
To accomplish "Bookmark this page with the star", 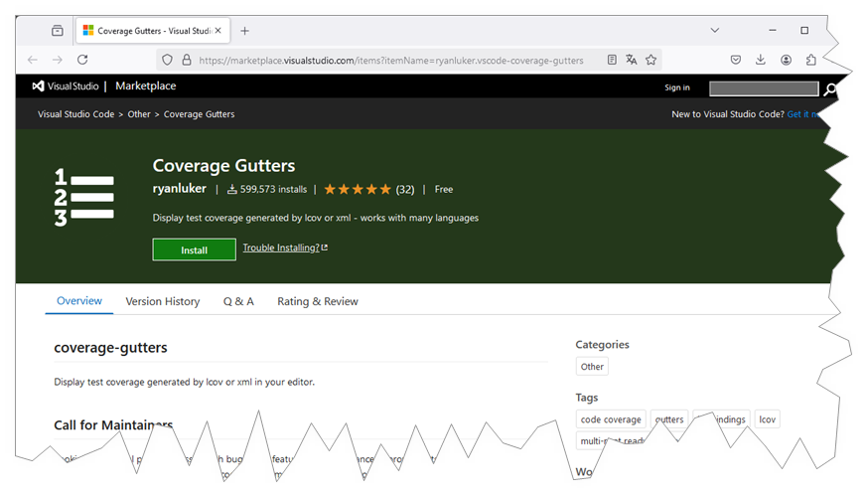I will [x=651, y=60].
